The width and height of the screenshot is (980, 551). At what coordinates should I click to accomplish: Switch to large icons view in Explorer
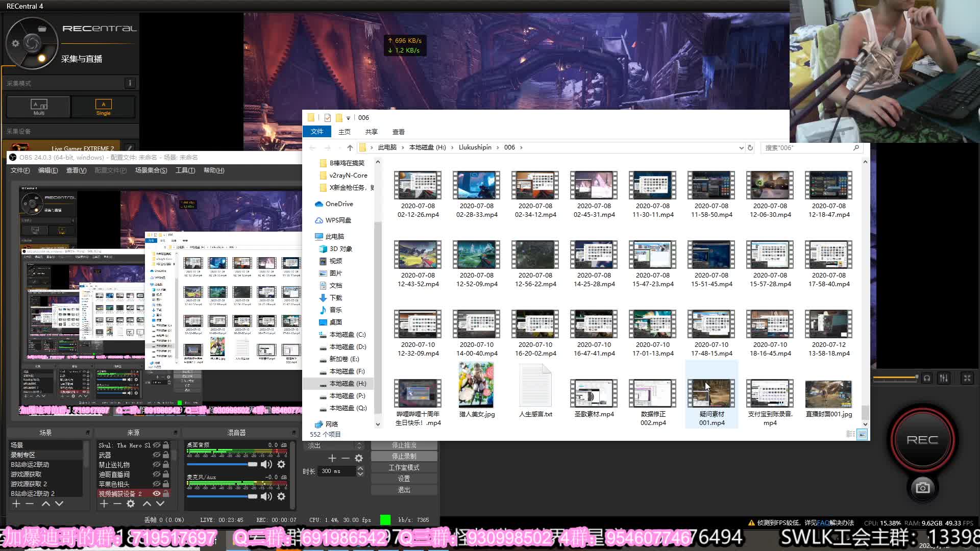(862, 434)
